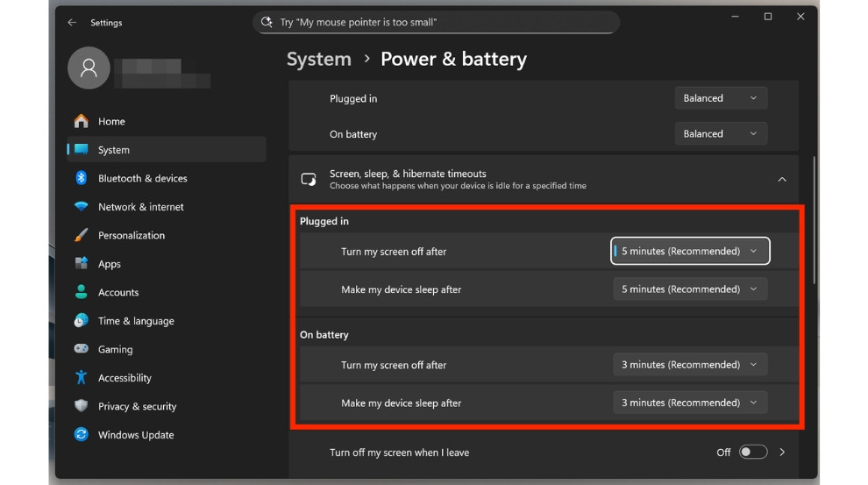Select the Gaming controller icon
The height and width of the screenshot is (485, 868).
(82, 349)
